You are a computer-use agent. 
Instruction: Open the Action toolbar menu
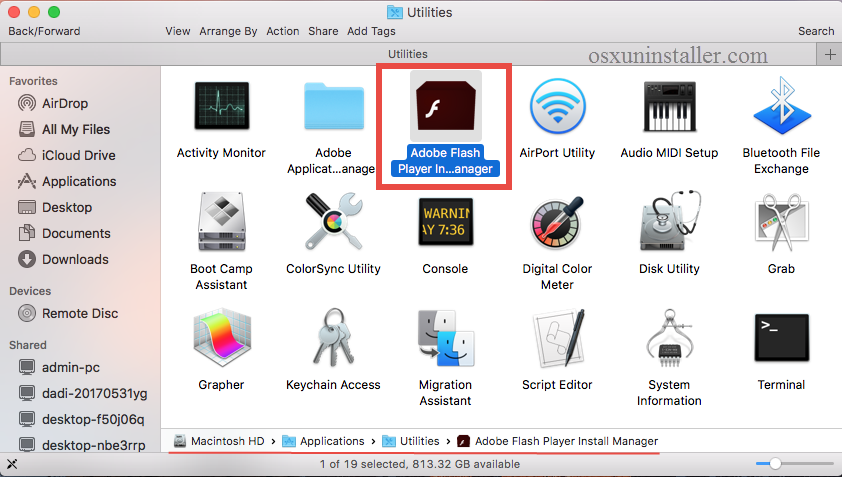click(x=282, y=31)
